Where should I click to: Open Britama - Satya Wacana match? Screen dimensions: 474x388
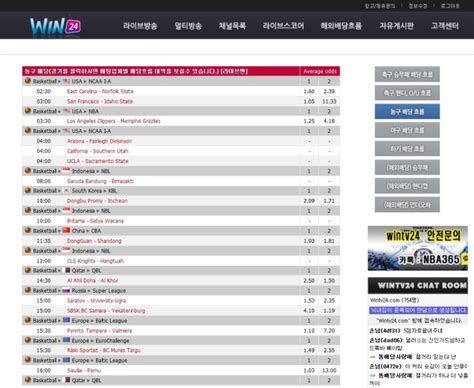point(95,221)
